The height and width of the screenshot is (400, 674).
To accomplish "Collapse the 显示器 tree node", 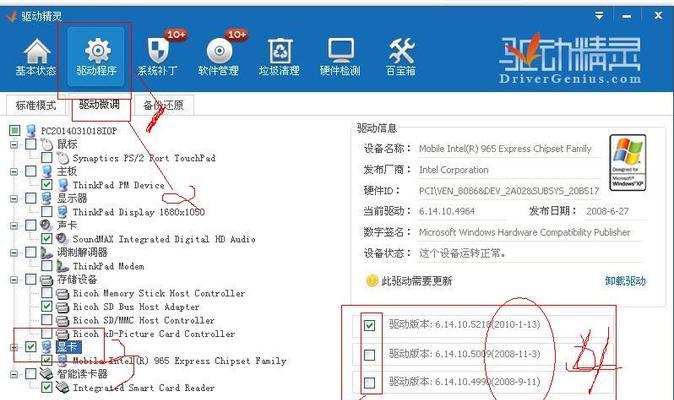I will (x=14, y=198).
